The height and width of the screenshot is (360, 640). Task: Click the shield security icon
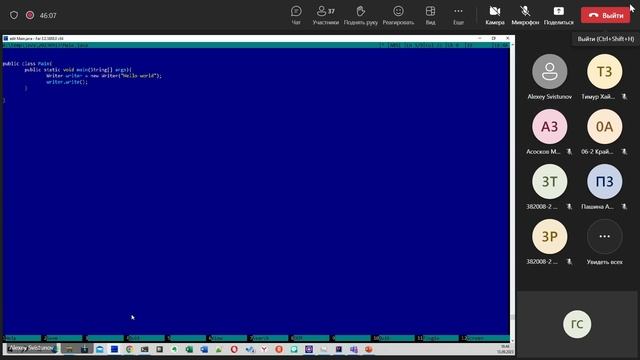click(x=14, y=15)
